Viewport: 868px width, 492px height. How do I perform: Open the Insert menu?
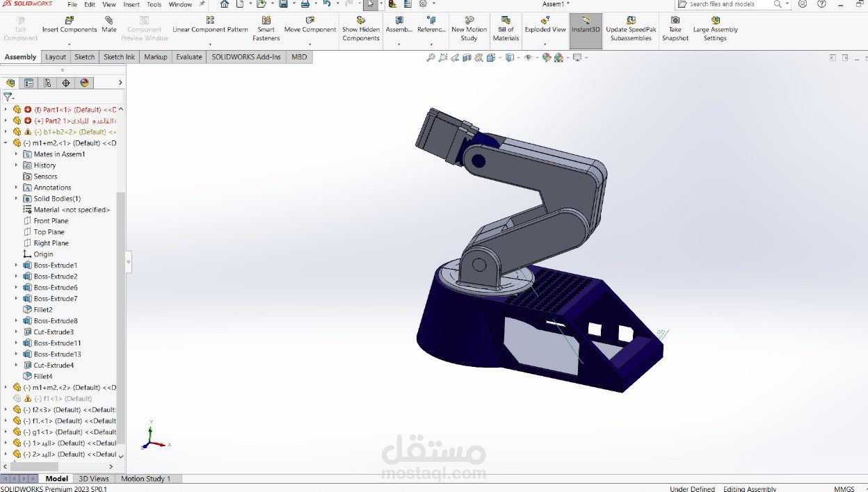131,4
